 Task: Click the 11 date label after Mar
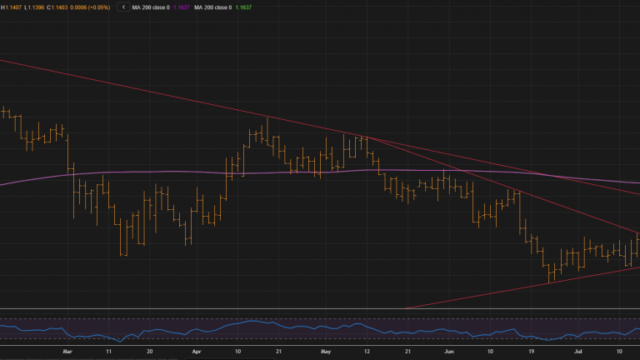point(109,351)
